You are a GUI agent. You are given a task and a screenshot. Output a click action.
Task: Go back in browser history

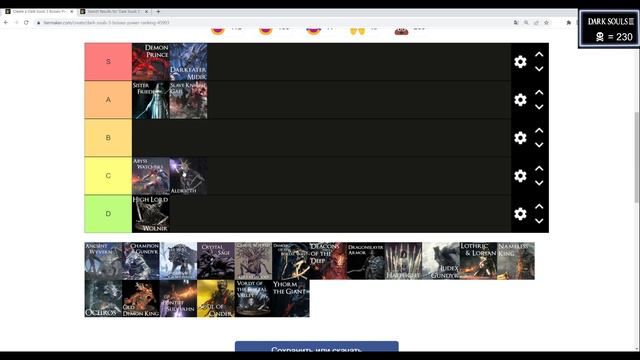coord(6,22)
